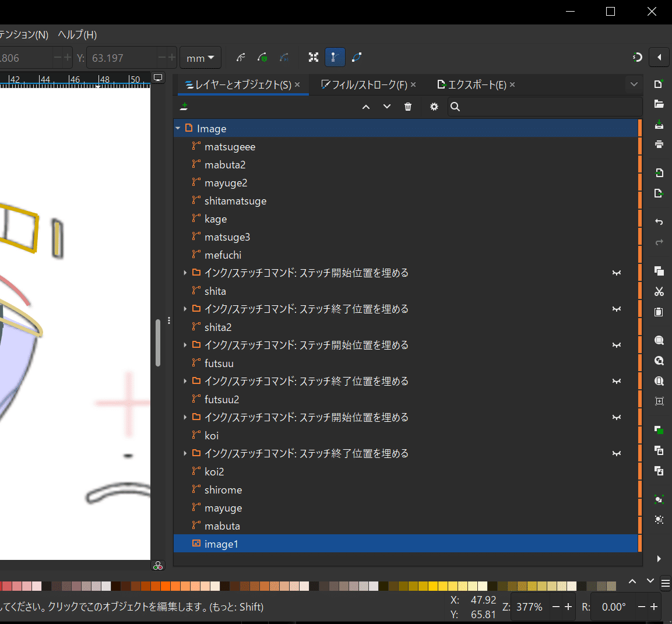Click the ungroup objects icon
Image resolution: width=672 pixels, height=624 pixels.
(659, 520)
